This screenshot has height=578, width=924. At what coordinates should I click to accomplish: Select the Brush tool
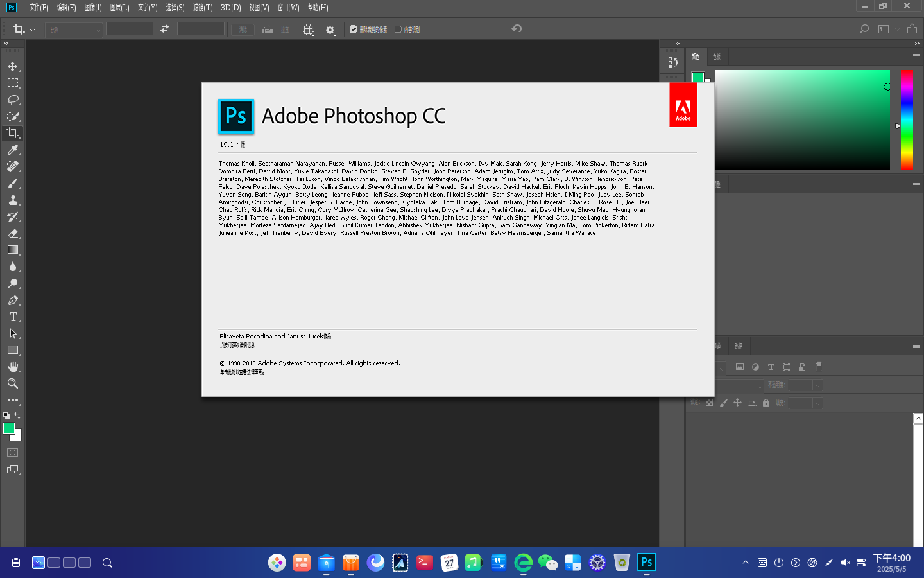(x=13, y=183)
